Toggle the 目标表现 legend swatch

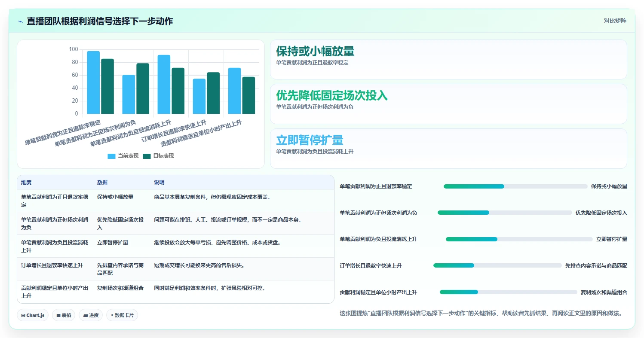[147, 156]
